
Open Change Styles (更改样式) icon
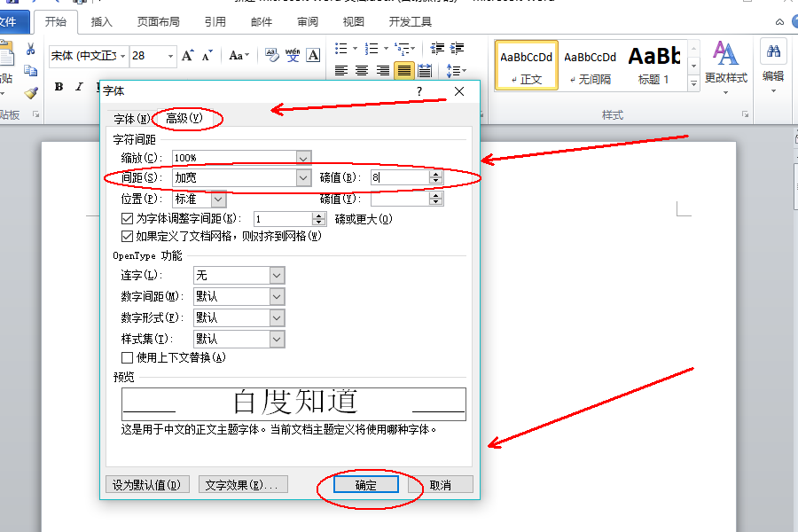[x=725, y=53]
